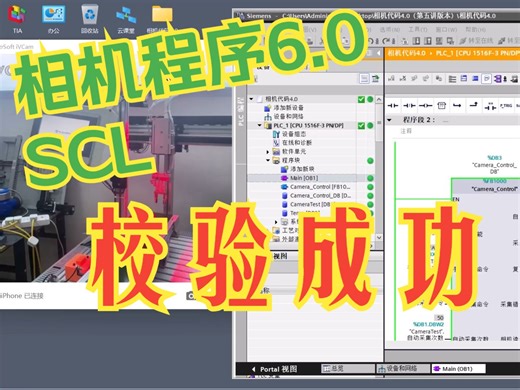
Task: Expand the 软件单元 folder
Action: [x=268, y=152]
